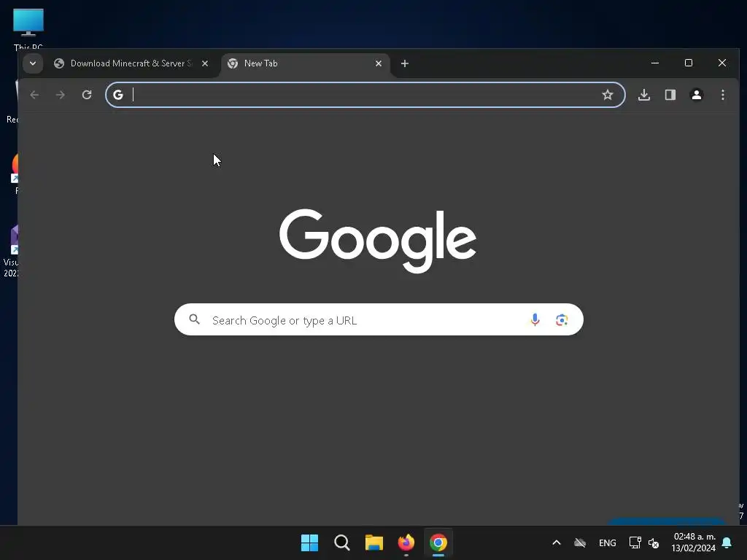
Task: Open Google Lens image search icon
Action: 562,320
